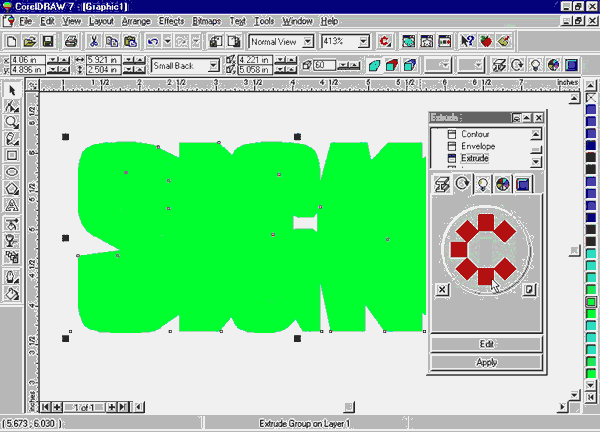Expand the redo history dropdown arrow
600x432 pixels.
[196, 41]
